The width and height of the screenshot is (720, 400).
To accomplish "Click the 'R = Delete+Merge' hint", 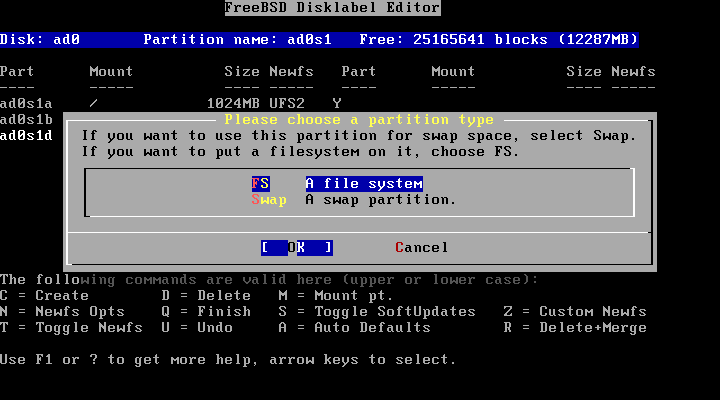I will click(575, 328).
